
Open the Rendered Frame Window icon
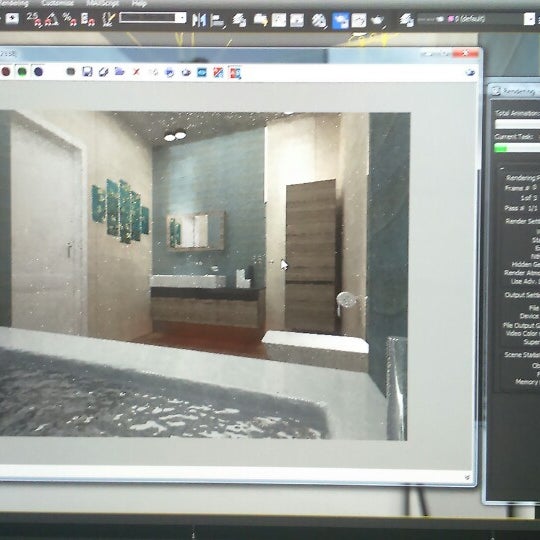tap(359, 21)
